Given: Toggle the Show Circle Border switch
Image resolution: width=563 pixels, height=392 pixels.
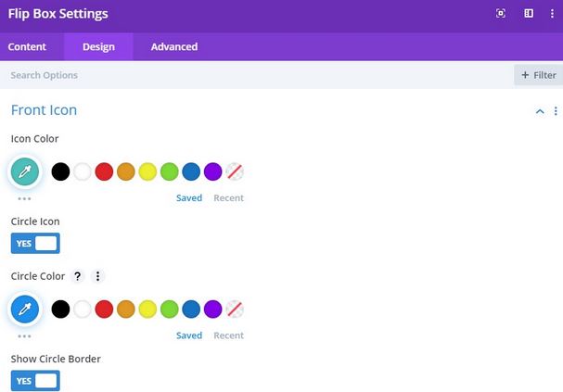Looking at the screenshot, I should 35,381.
